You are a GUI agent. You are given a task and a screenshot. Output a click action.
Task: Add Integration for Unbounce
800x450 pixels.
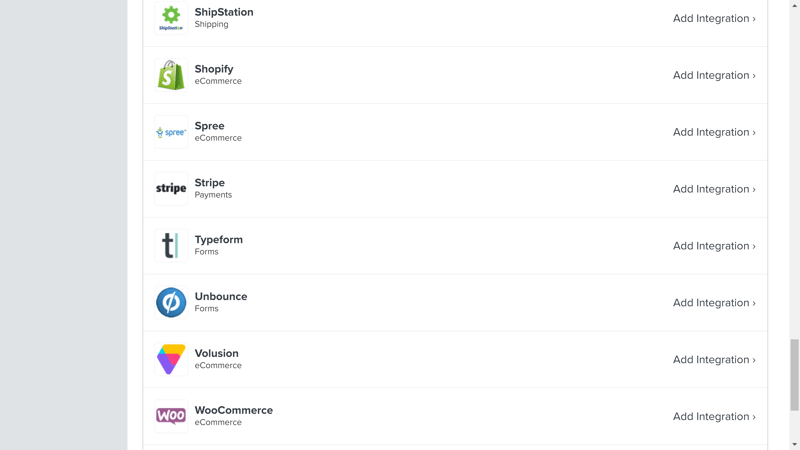[713, 303]
